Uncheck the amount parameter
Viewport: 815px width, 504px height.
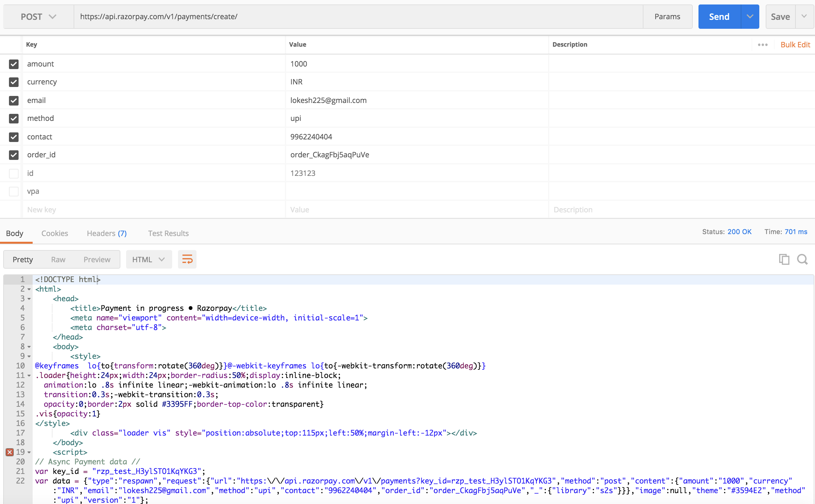tap(13, 64)
